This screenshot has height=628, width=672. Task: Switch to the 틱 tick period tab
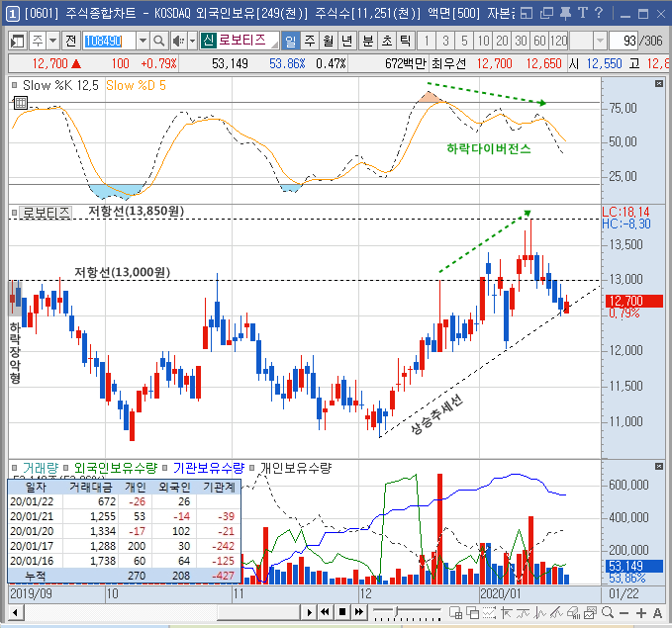(x=405, y=42)
